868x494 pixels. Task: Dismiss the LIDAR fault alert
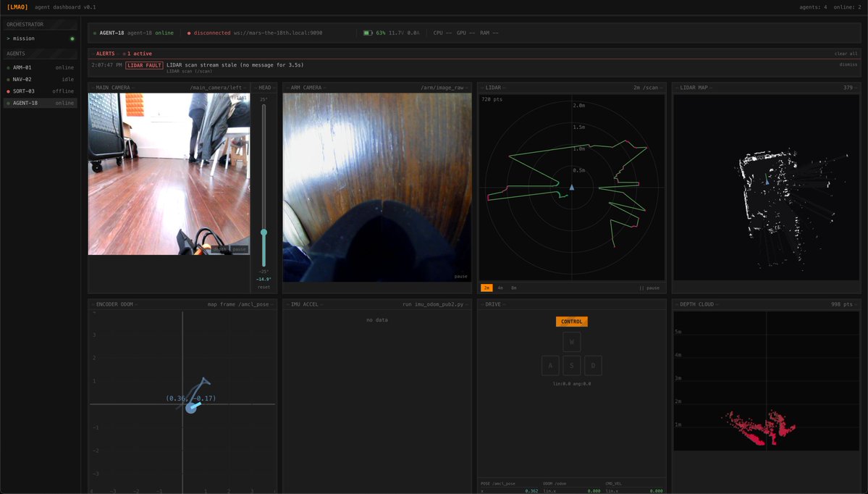click(x=848, y=64)
